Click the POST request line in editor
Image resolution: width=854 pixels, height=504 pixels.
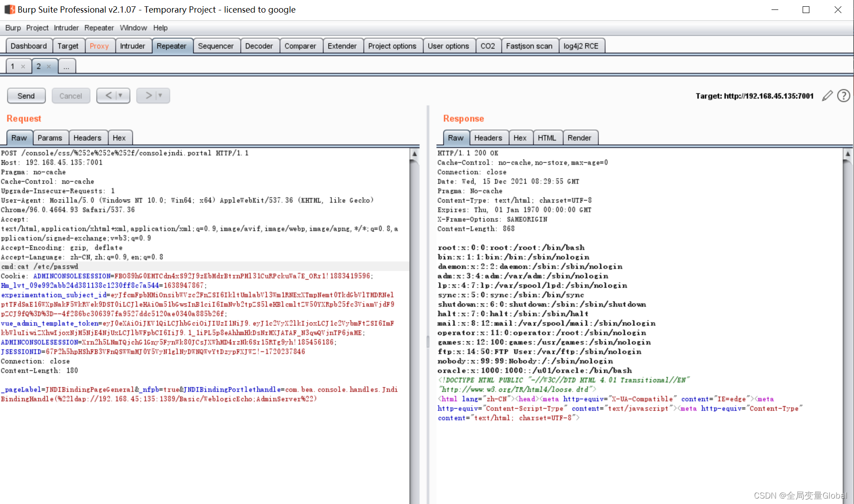tap(125, 153)
